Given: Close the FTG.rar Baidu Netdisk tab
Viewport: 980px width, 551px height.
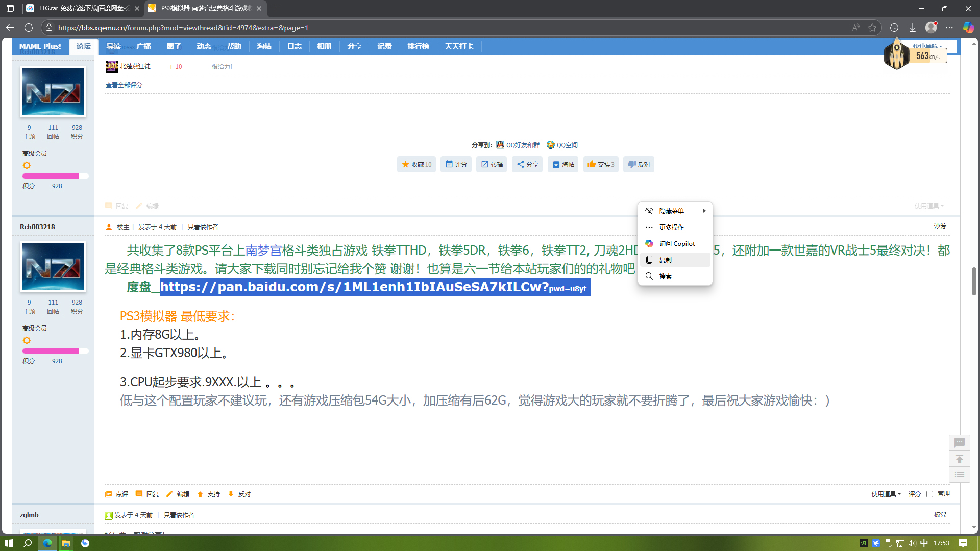Looking at the screenshot, I should 137,8.
